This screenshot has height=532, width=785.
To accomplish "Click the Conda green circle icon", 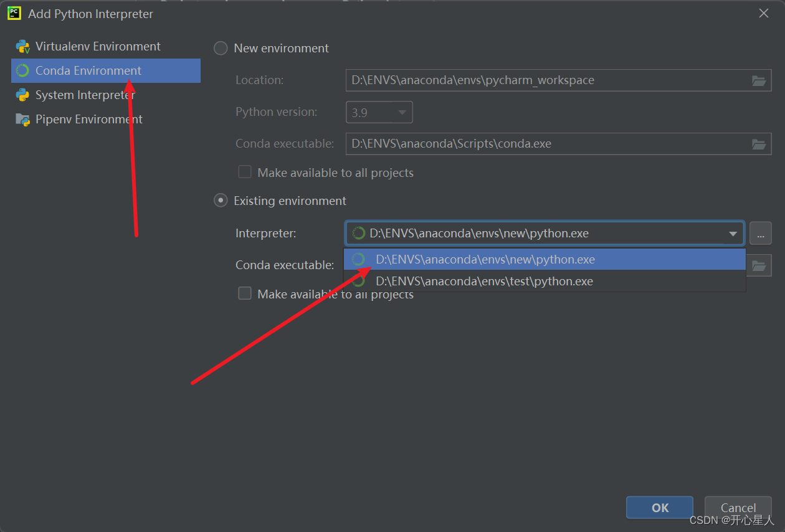I will click(23, 71).
